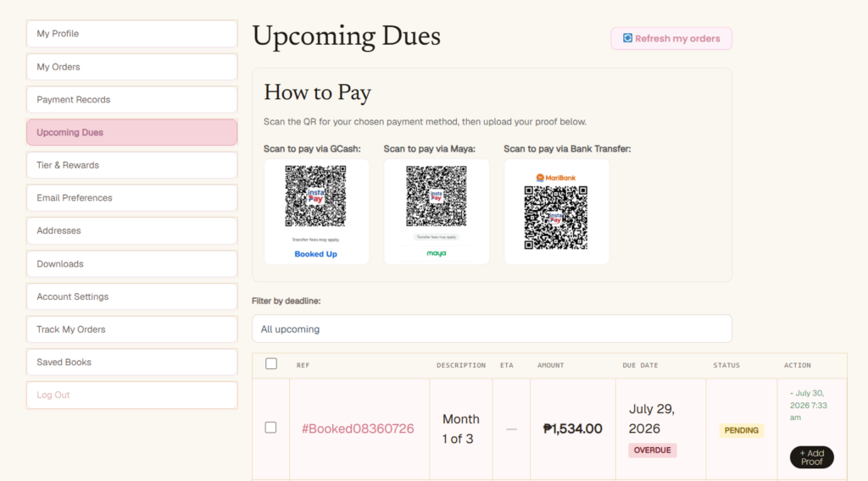Click the ACTION column header
Image resolution: width=868 pixels, height=481 pixels.
[797, 366]
